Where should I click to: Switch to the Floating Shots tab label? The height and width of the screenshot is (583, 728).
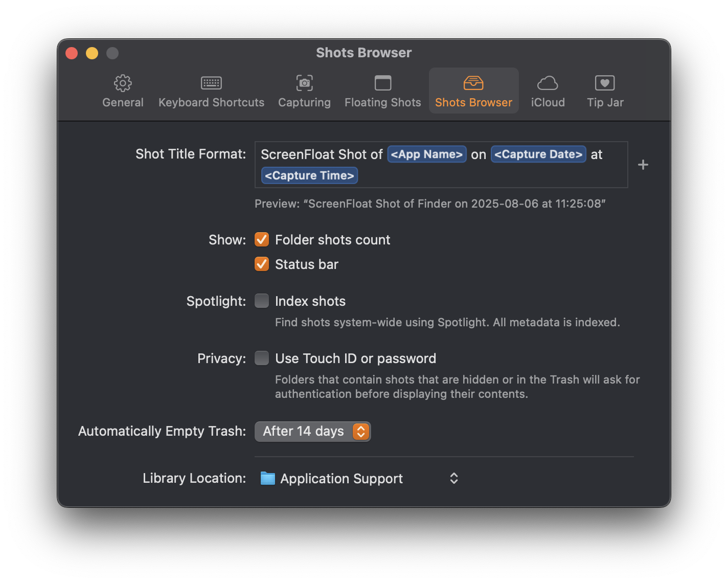coord(383,102)
